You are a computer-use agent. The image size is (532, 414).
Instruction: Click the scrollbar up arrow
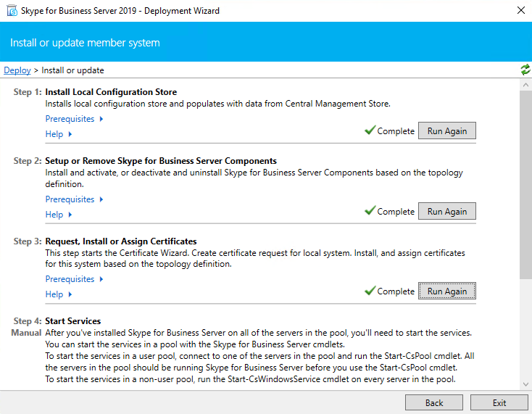525,84
